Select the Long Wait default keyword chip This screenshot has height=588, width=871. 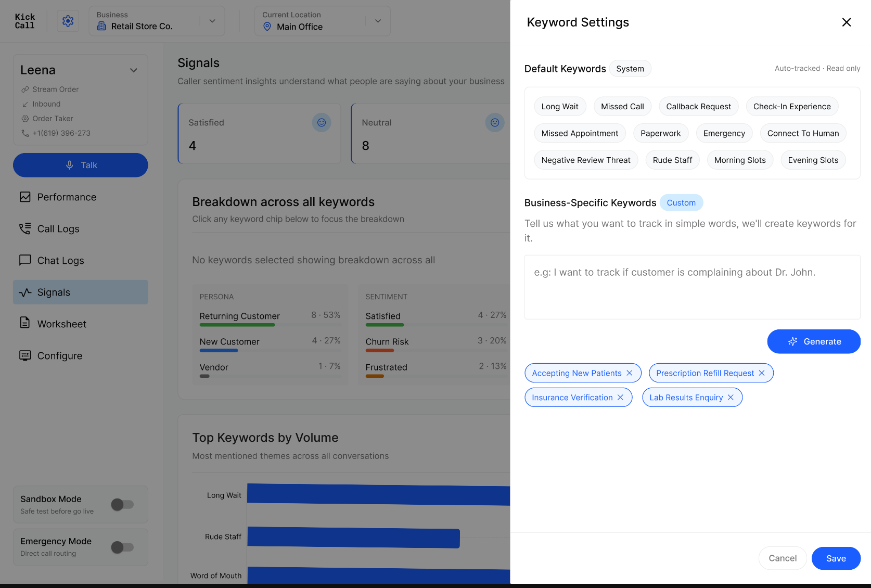[x=560, y=107]
